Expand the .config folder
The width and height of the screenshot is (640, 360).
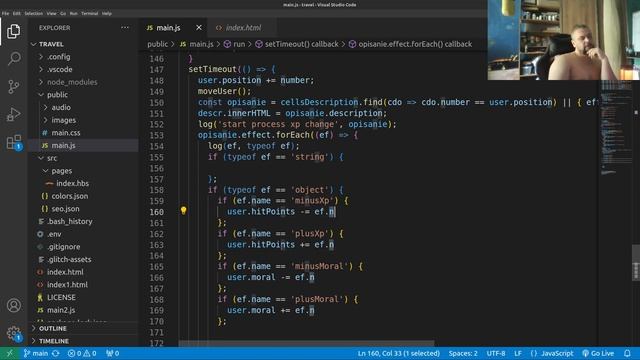tap(83, 57)
